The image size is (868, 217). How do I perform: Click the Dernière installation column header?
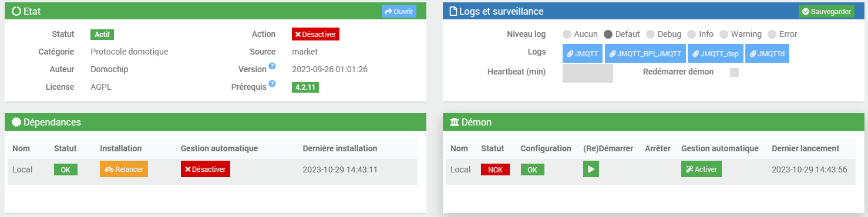(x=340, y=148)
